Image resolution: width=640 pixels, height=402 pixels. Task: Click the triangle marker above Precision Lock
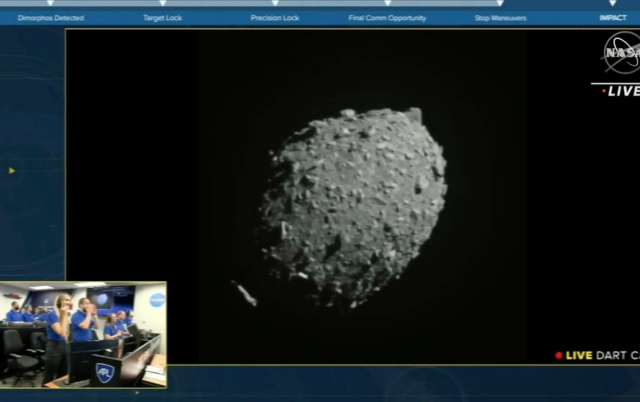point(274,4)
